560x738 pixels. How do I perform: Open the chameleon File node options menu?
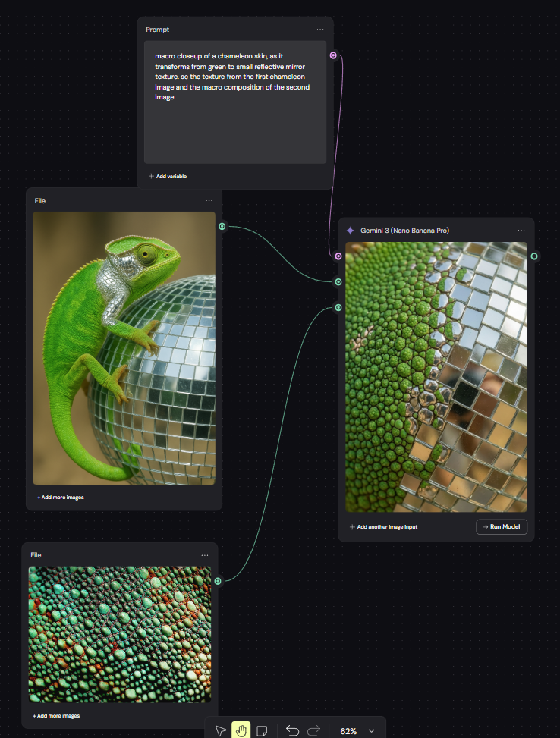click(x=209, y=200)
